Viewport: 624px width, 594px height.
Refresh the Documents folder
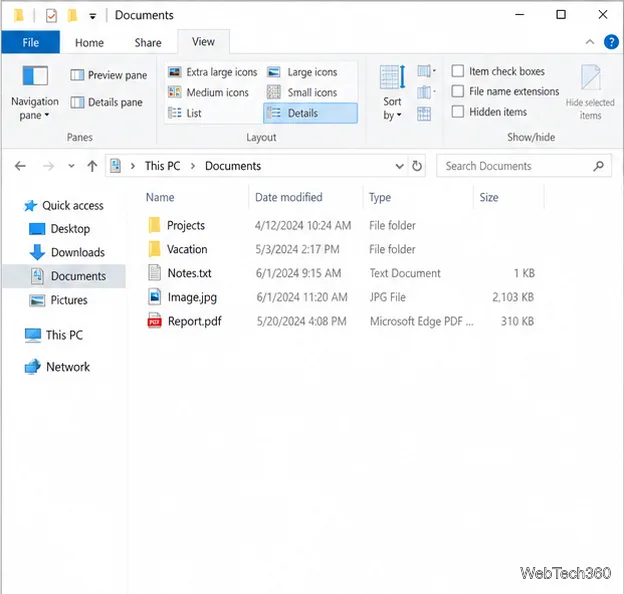[x=417, y=166]
